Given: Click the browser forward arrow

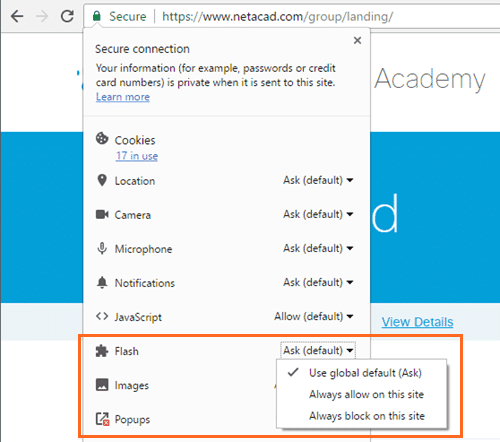Looking at the screenshot, I should 42,16.
